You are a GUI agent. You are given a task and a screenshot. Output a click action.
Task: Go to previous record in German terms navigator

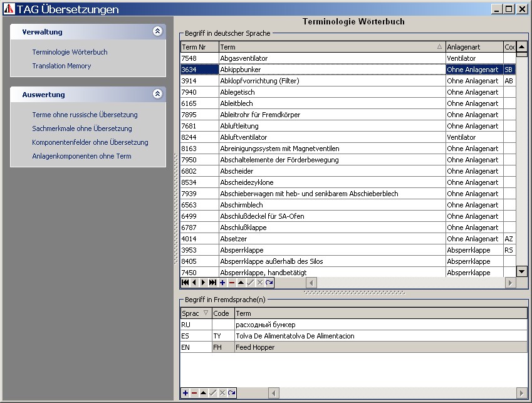click(x=194, y=283)
